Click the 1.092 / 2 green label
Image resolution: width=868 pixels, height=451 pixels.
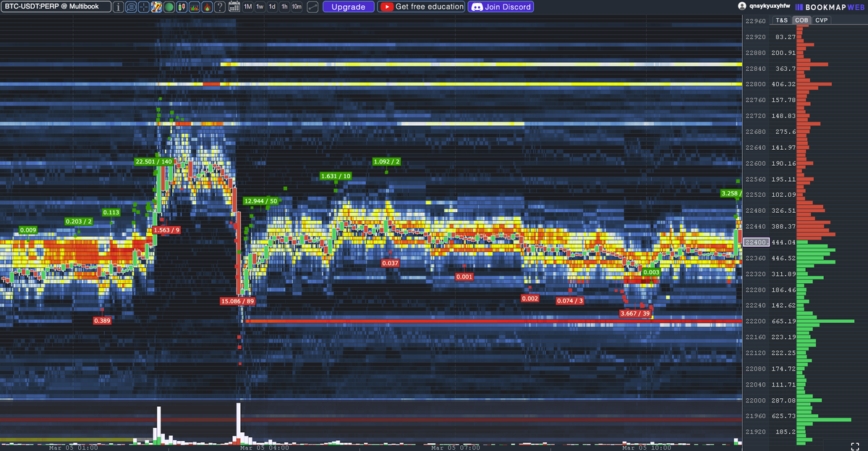coord(386,161)
